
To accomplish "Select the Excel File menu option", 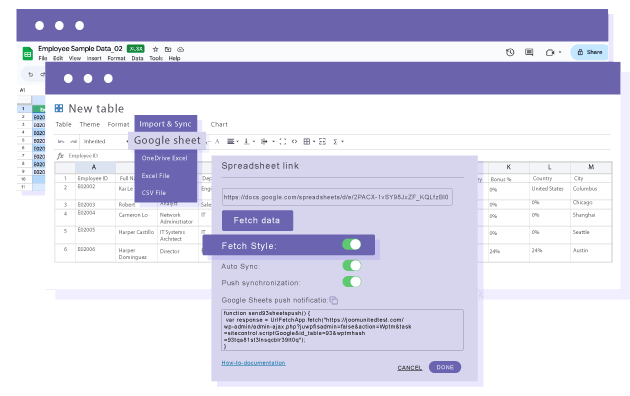I will click(155, 176).
